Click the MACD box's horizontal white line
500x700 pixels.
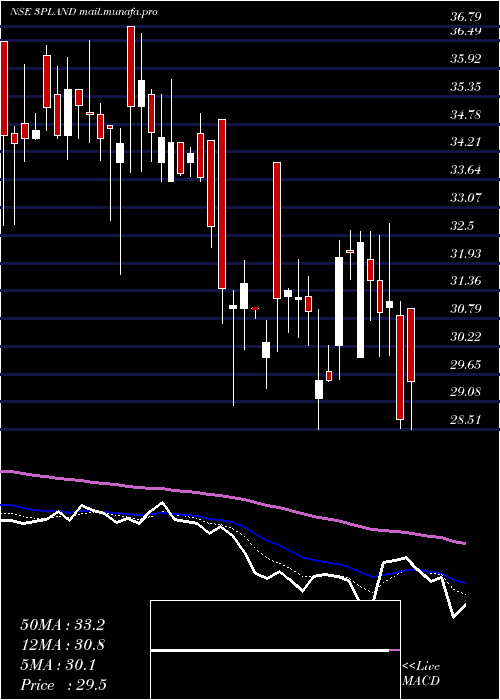click(x=270, y=650)
